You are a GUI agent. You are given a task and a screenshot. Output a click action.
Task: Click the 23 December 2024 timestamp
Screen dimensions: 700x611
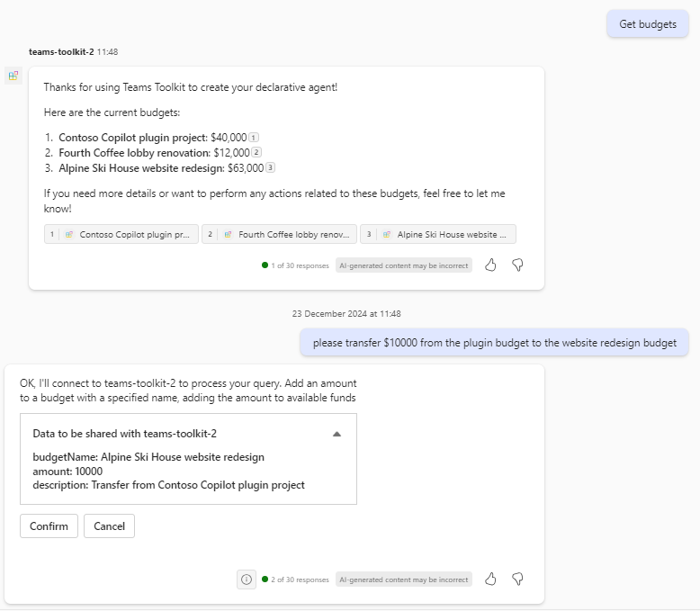(346, 313)
